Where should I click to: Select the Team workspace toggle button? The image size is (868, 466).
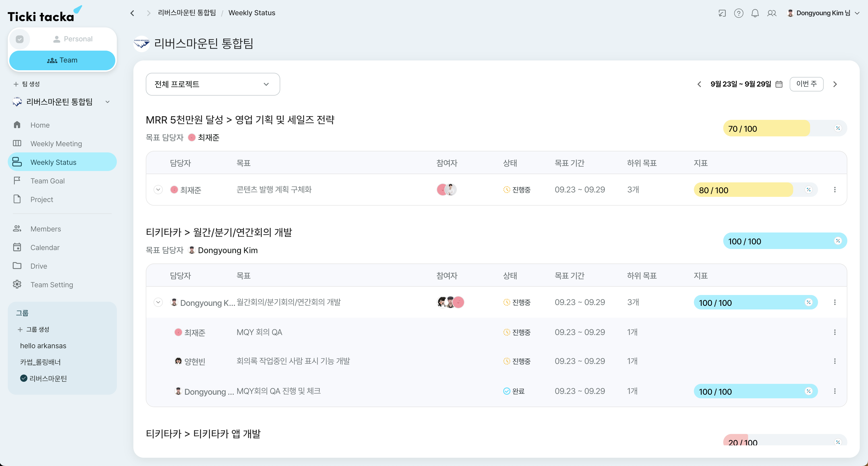point(62,60)
